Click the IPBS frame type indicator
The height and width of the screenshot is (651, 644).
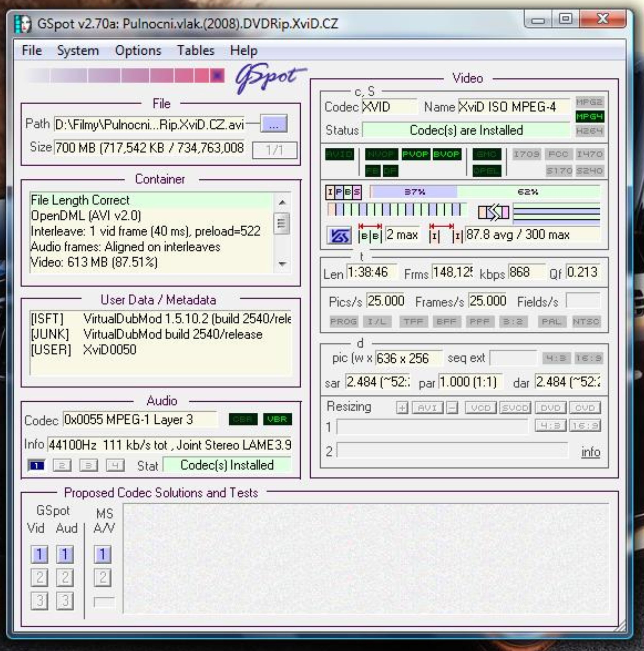coord(343,192)
